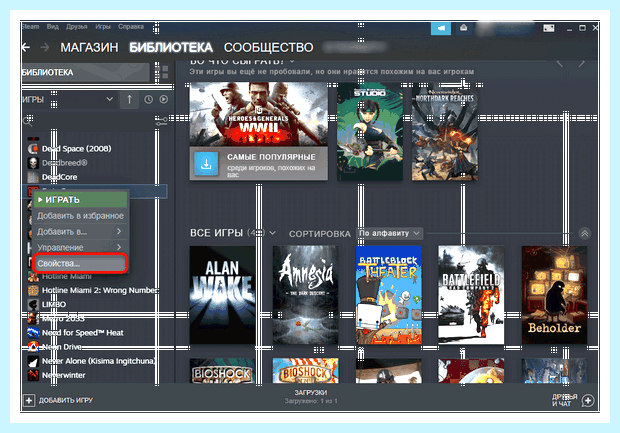Viewport: 620px width, 433px height.
Task: Click the Neverwinter game icon
Action: point(33,375)
